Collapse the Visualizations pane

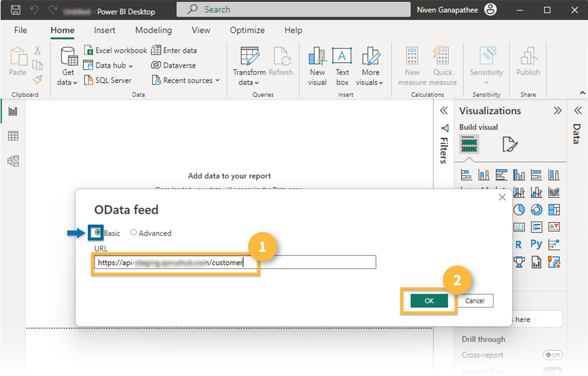click(x=558, y=111)
